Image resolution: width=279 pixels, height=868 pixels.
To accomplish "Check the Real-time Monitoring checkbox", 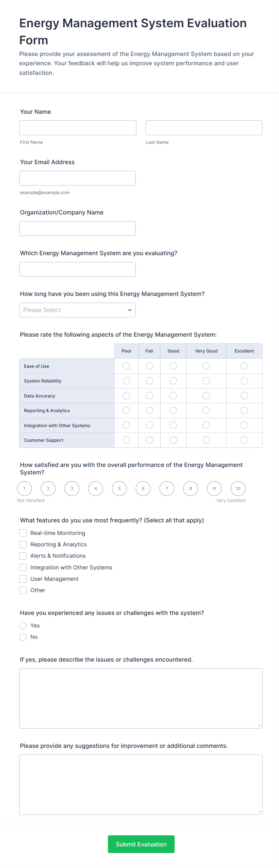I will point(23,533).
